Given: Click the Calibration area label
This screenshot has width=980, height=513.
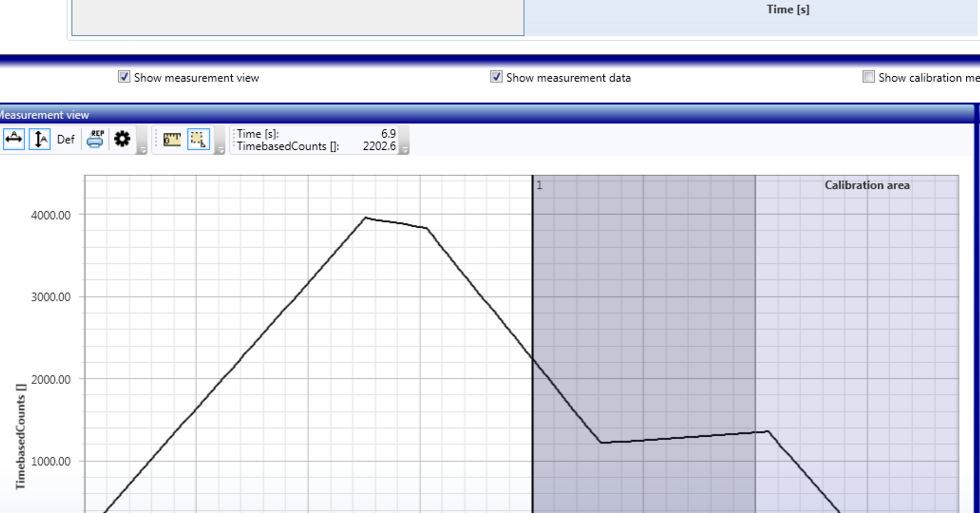Looking at the screenshot, I should tap(867, 185).
